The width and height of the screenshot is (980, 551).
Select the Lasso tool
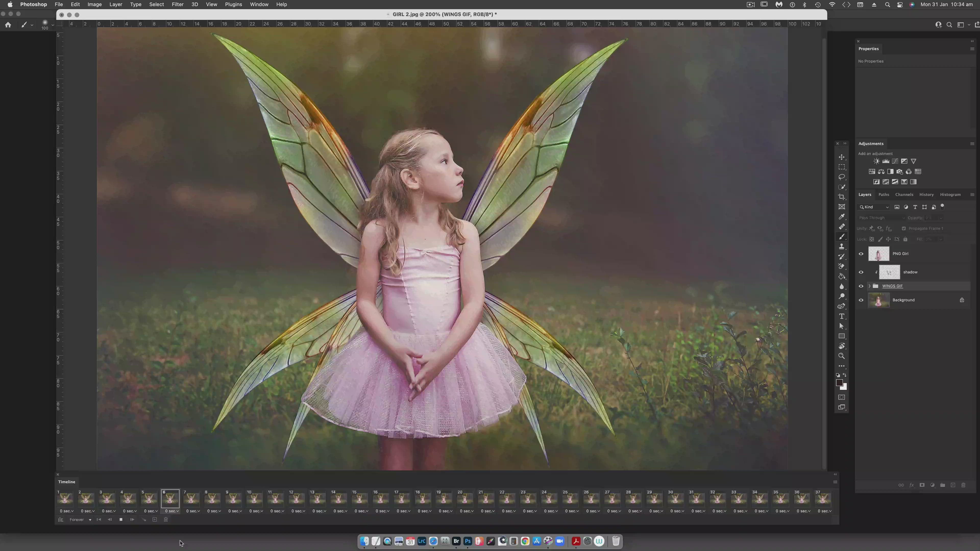point(841,177)
